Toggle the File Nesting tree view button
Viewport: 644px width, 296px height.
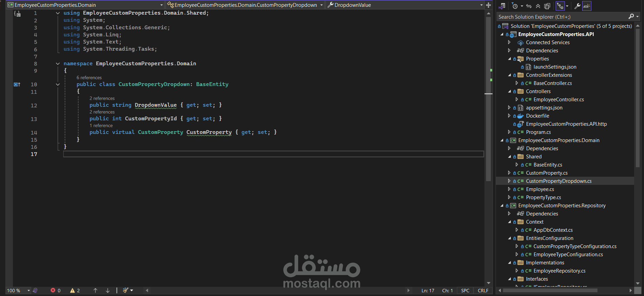(560, 6)
